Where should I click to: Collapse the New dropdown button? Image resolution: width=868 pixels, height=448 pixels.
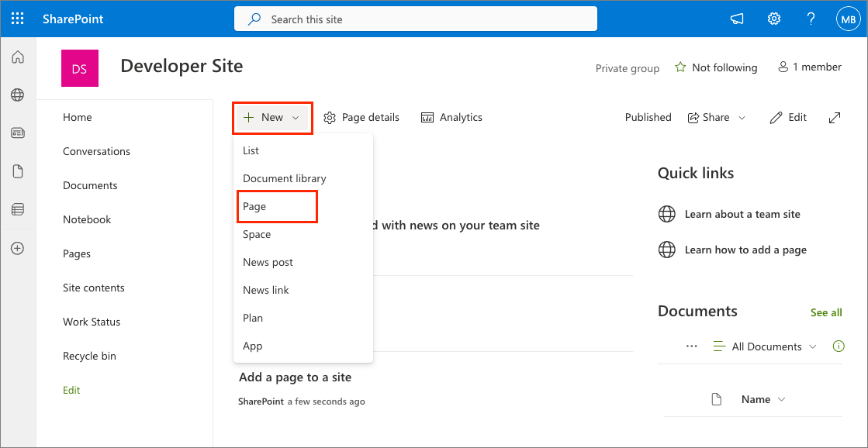(x=272, y=117)
